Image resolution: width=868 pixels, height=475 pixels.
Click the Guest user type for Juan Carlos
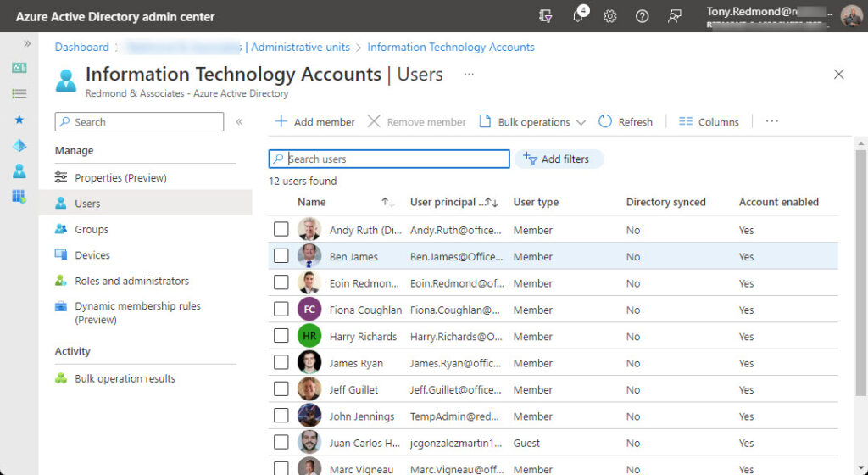pos(526,443)
